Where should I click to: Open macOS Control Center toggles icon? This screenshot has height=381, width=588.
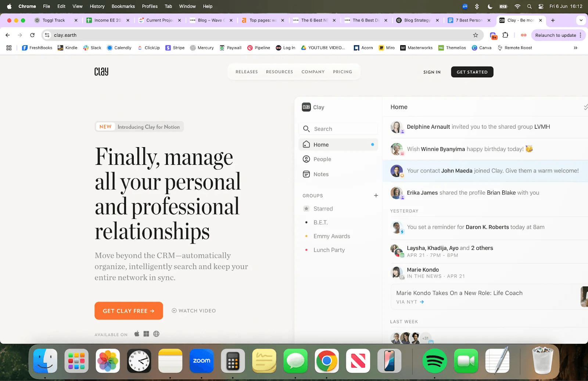click(x=541, y=6)
